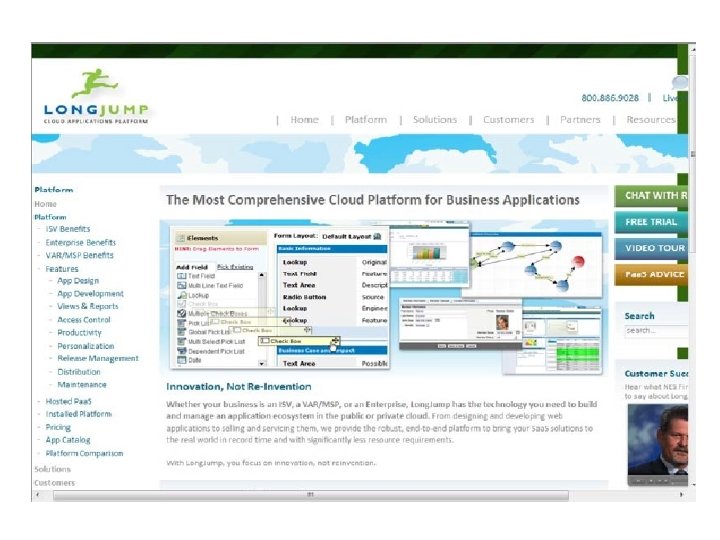Open App Design sidebar link

(x=78, y=281)
